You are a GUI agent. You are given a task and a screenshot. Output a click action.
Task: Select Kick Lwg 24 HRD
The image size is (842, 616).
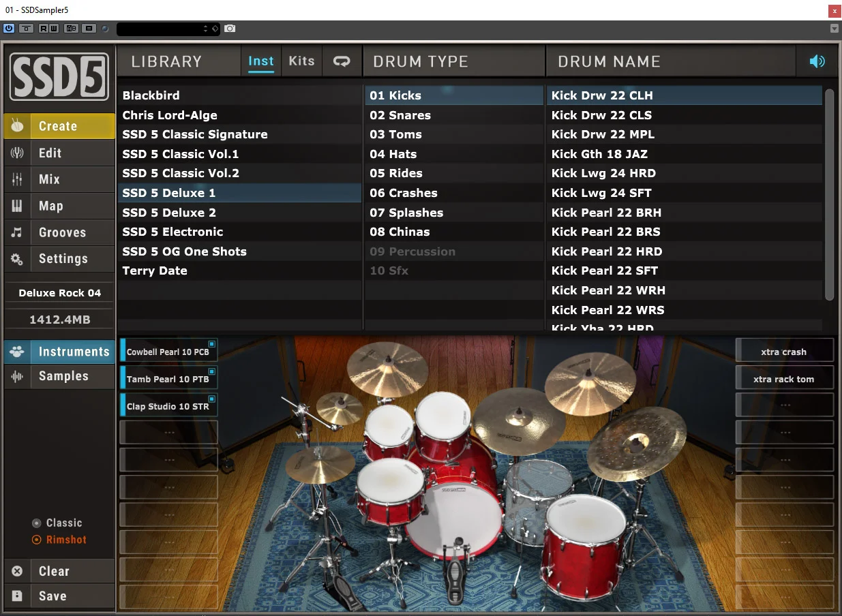pos(685,173)
